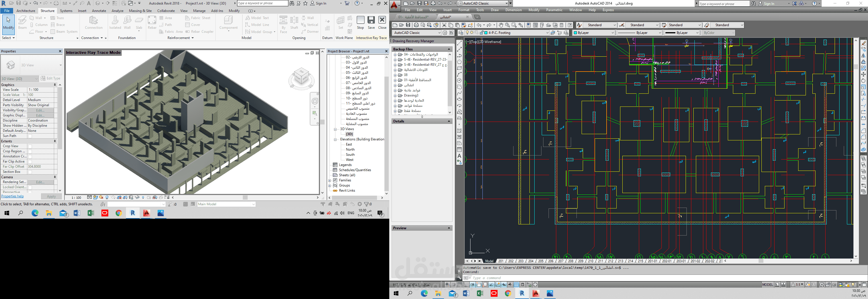This screenshot has width=868, height=299.
Task: Activate the Circle tool in AutoCAD's Draw toolbar
Action: point(459,81)
